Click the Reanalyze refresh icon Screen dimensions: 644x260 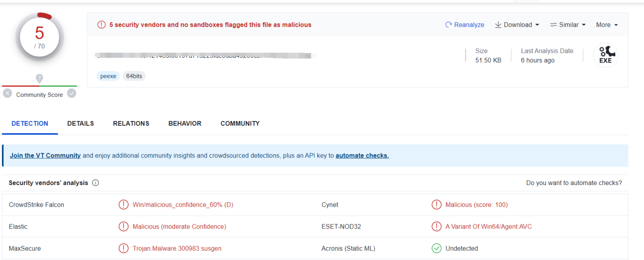(x=448, y=25)
